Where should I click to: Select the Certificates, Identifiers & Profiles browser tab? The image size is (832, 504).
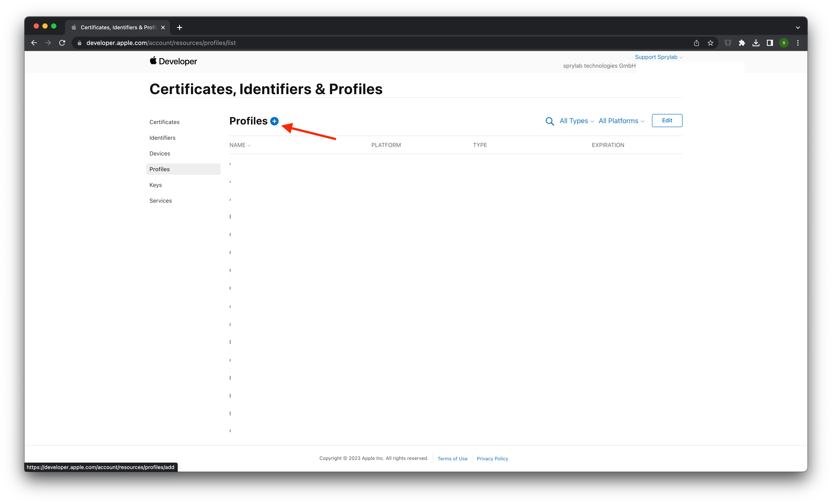point(118,27)
